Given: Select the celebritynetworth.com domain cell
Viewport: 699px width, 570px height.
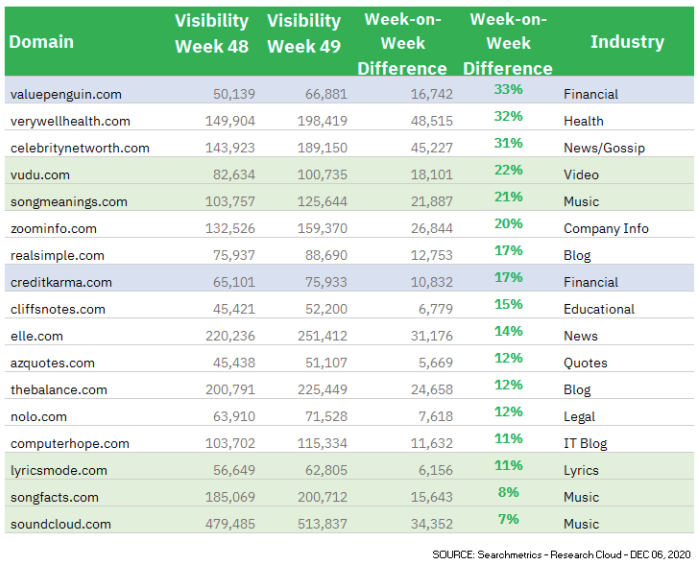Looking at the screenshot, I should tap(80, 148).
